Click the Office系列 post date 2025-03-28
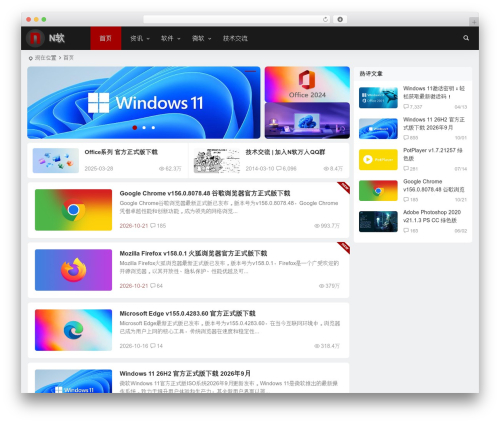The image size is (500, 423). click(x=99, y=168)
